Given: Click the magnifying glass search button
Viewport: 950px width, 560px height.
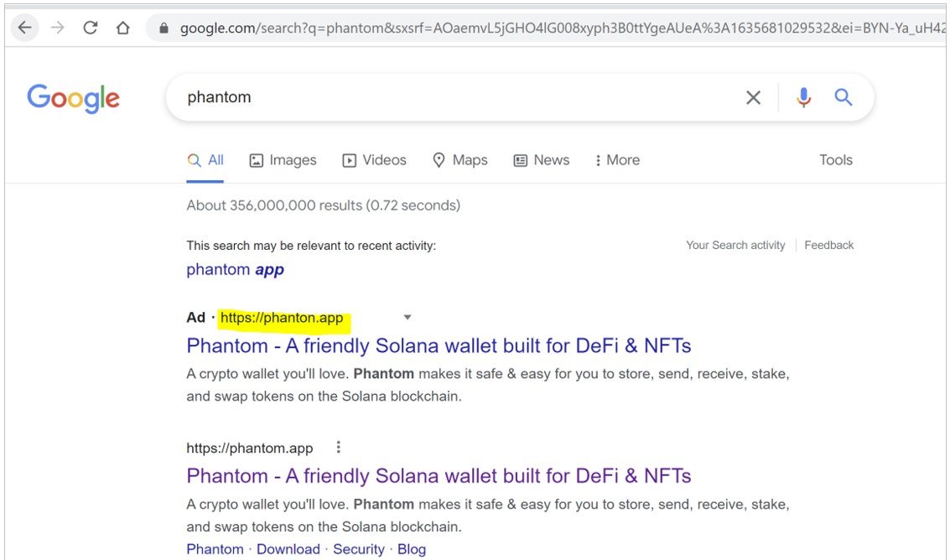Looking at the screenshot, I should (844, 97).
